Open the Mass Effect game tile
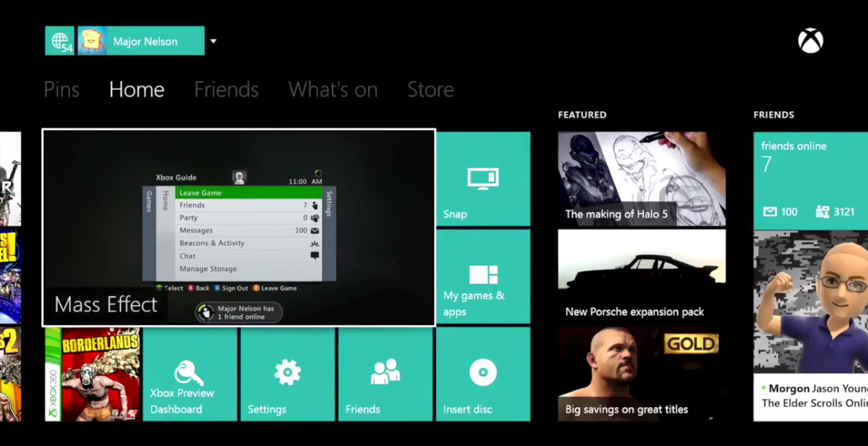 click(239, 228)
